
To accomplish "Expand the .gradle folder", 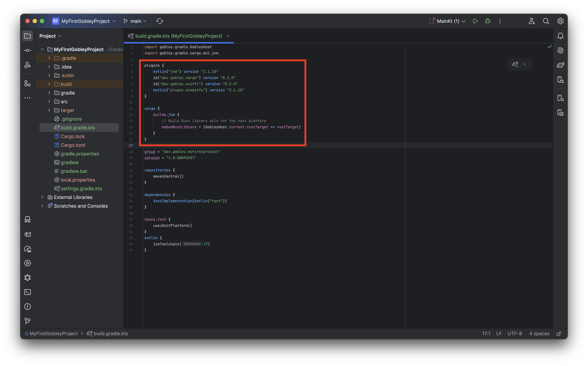I will click(x=49, y=58).
